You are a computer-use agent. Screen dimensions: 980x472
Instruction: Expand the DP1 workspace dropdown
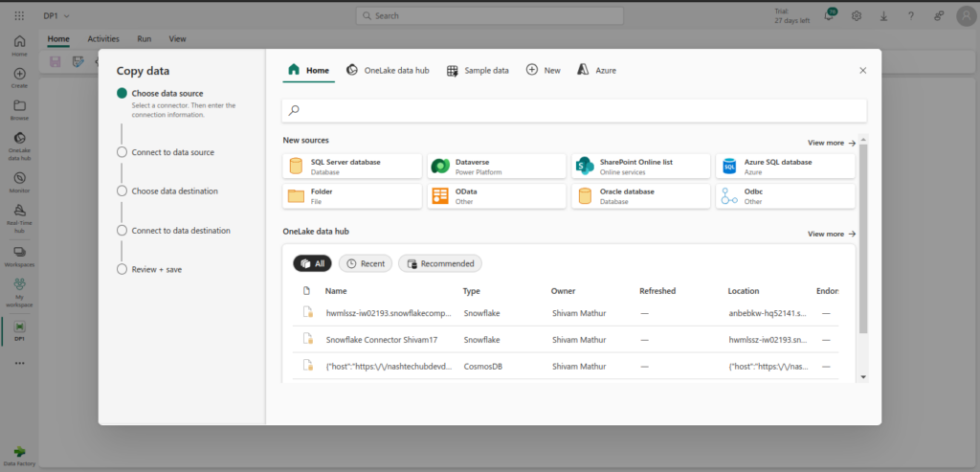pyautogui.click(x=64, y=16)
